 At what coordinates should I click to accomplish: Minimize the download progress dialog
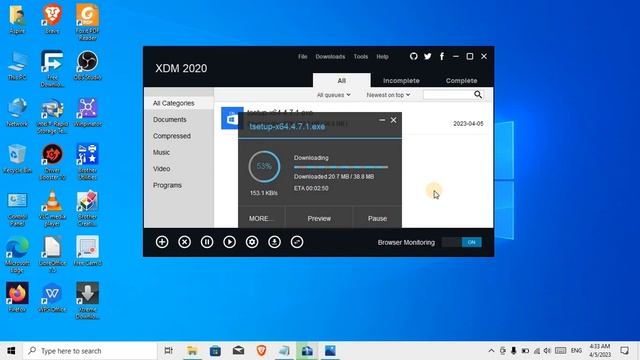382,120
